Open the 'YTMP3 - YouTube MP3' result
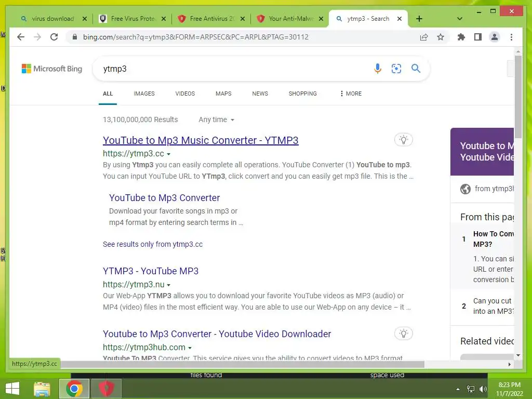The height and width of the screenshot is (399, 532). coord(151,271)
